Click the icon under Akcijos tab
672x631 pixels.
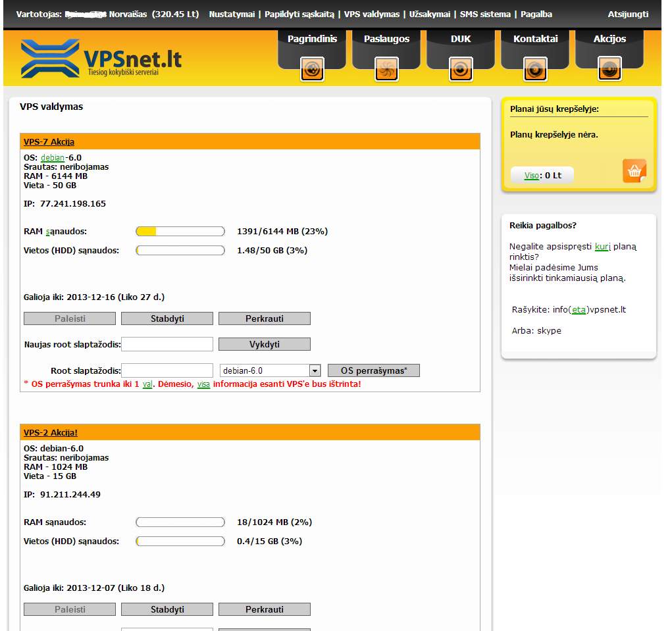click(609, 69)
